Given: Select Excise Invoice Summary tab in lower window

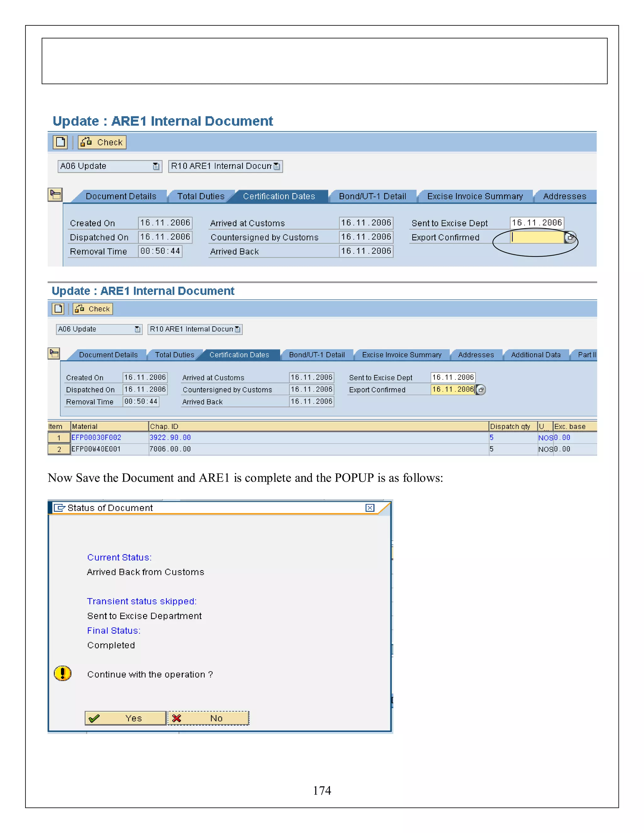Looking at the screenshot, I should 401,355.
